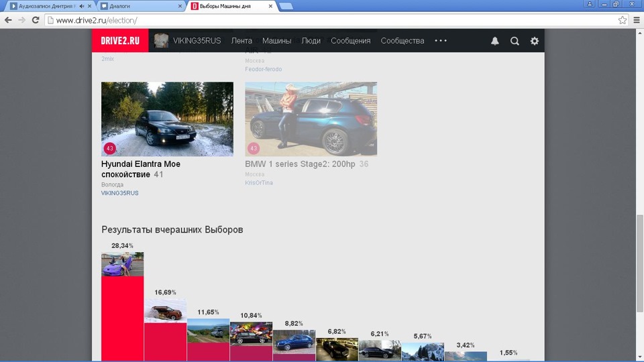Go back with browser back arrow

tap(8, 19)
